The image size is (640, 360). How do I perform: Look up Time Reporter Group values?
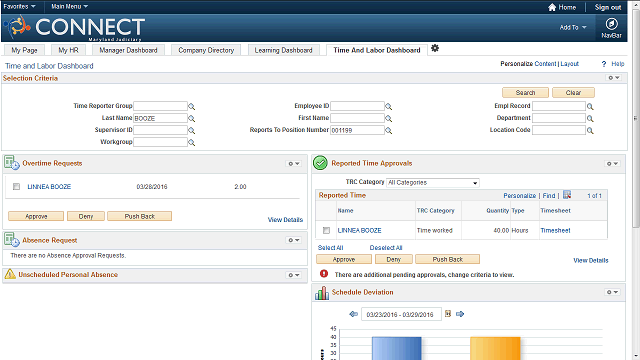[191, 107]
